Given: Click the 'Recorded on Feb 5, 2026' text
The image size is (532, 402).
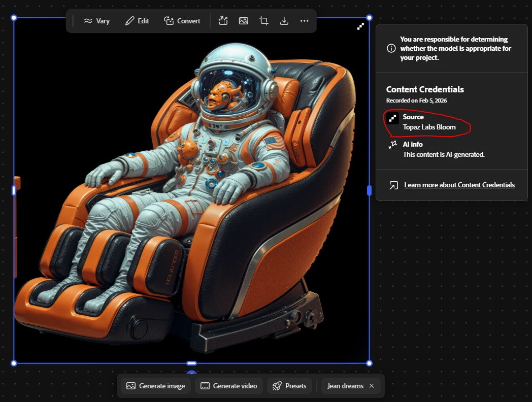Looking at the screenshot, I should point(416,100).
